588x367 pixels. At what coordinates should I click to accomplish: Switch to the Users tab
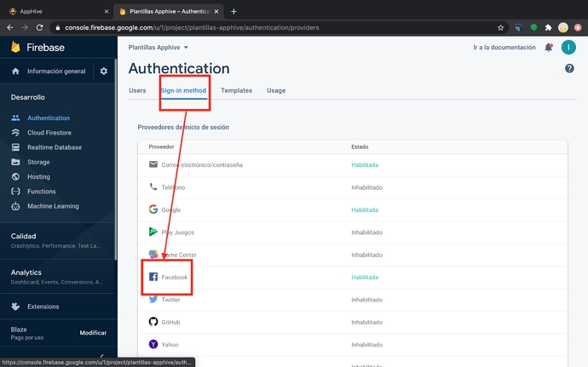pyautogui.click(x=137, y=90)
